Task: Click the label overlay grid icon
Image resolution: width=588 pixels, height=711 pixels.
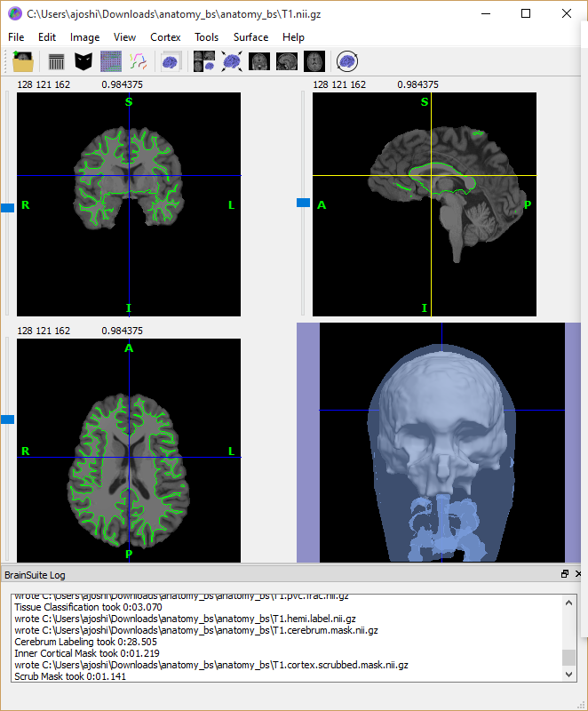Action: [111, 61]
